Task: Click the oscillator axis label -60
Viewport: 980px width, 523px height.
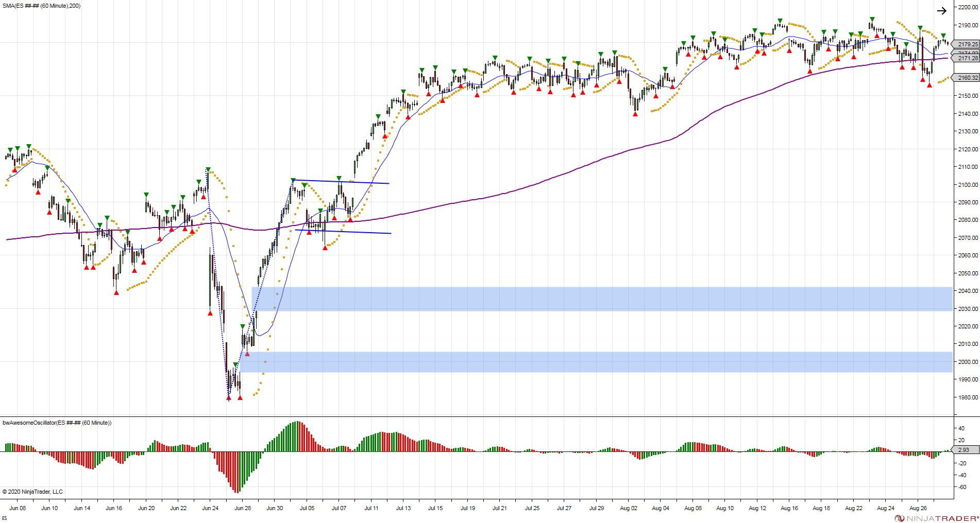Action: tap(961, 487)
